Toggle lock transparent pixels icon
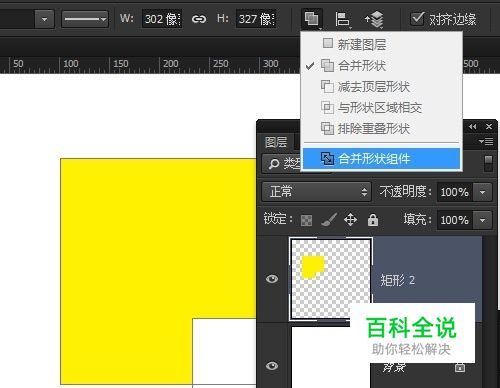Image resolution: width=500 pixels, height=388 pixels. pos(306,220)
